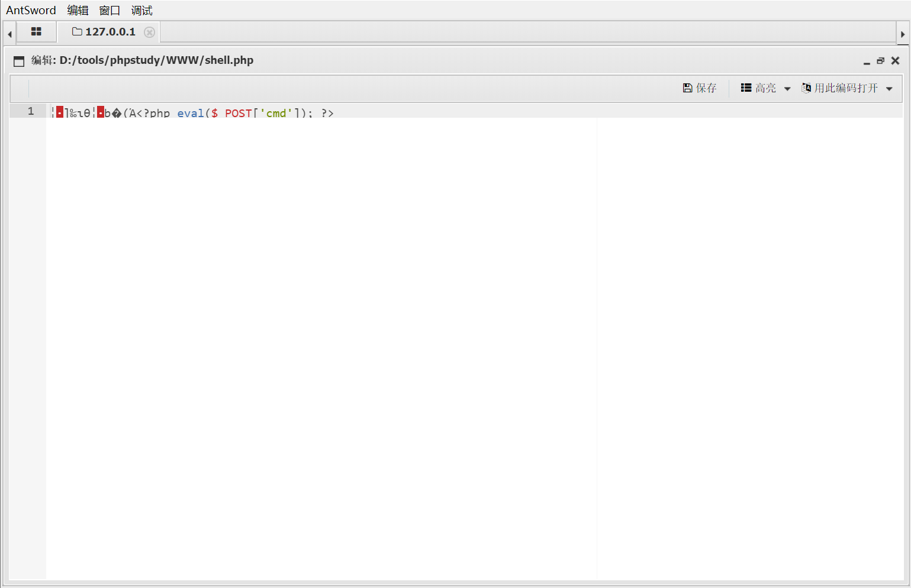Open the 窗口 menu
This screenshot has height=588, width=911.
tap(110, 10)
